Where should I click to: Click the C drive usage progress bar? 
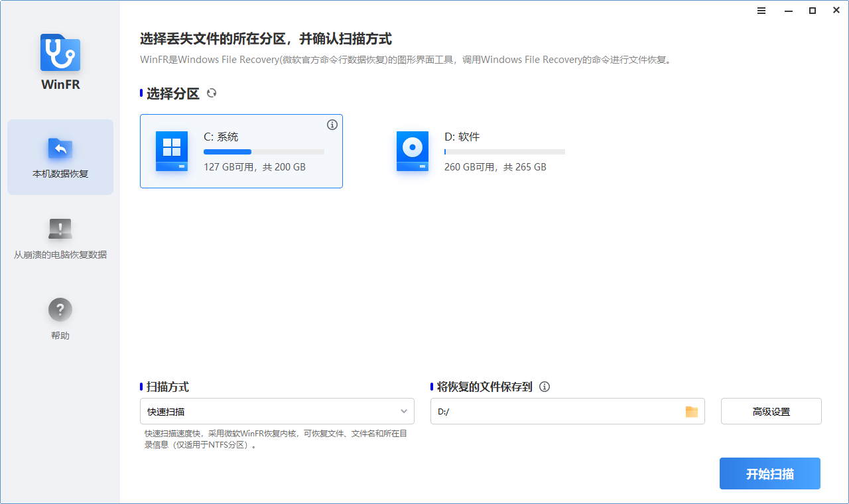click(264, 151)
